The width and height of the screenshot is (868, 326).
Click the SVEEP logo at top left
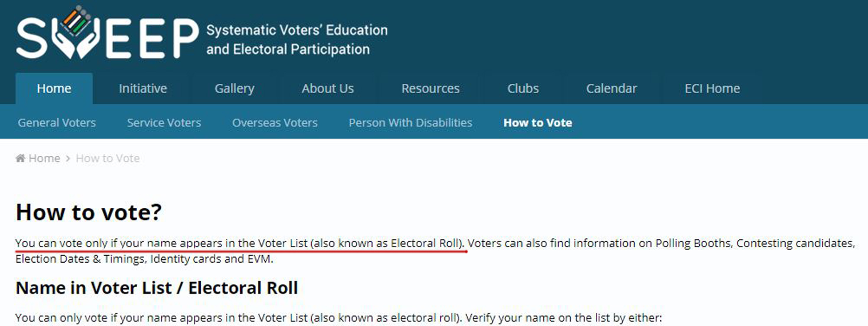107,37
